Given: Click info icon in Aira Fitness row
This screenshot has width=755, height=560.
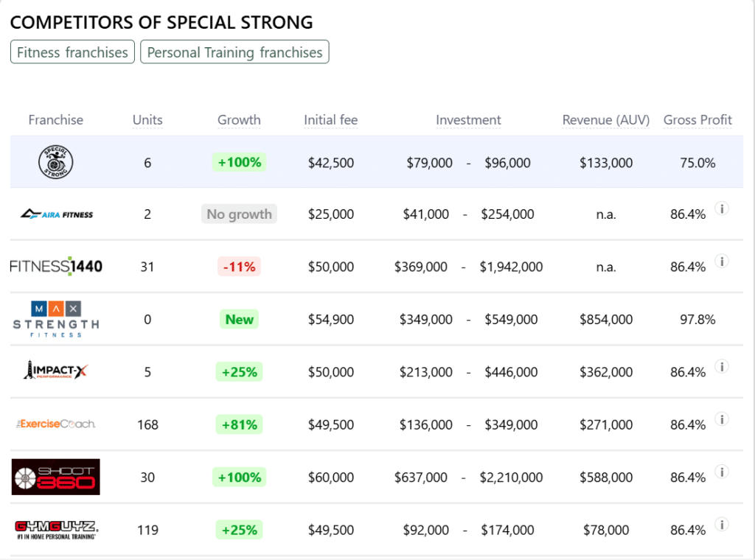Looking at the screenshot, I should [722, 209].
